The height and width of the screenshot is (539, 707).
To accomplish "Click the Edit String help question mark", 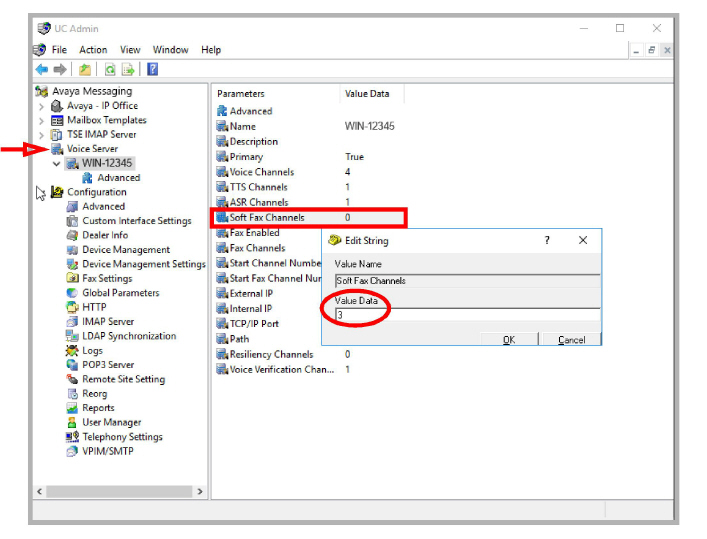I will coord(547,240).
